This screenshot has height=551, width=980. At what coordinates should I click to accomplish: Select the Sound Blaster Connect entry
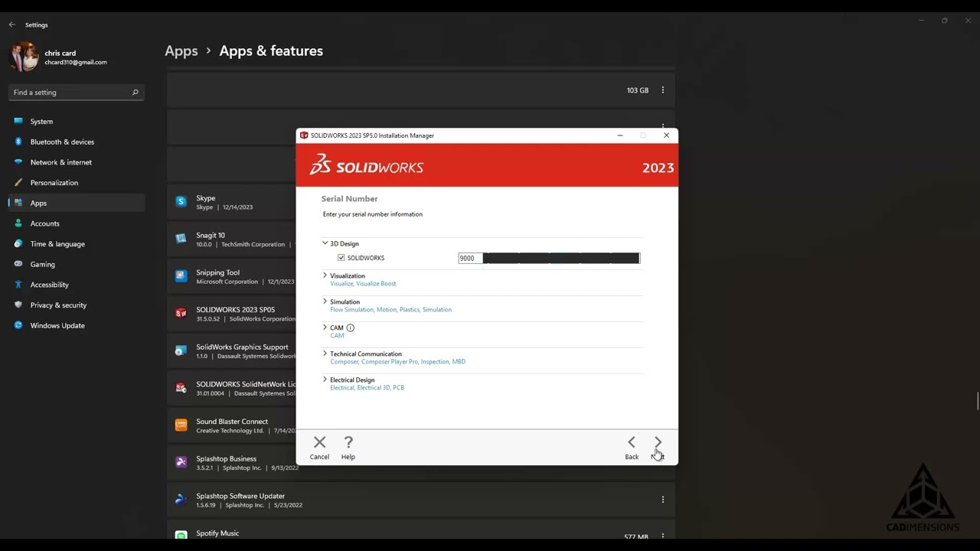(231, 425)
